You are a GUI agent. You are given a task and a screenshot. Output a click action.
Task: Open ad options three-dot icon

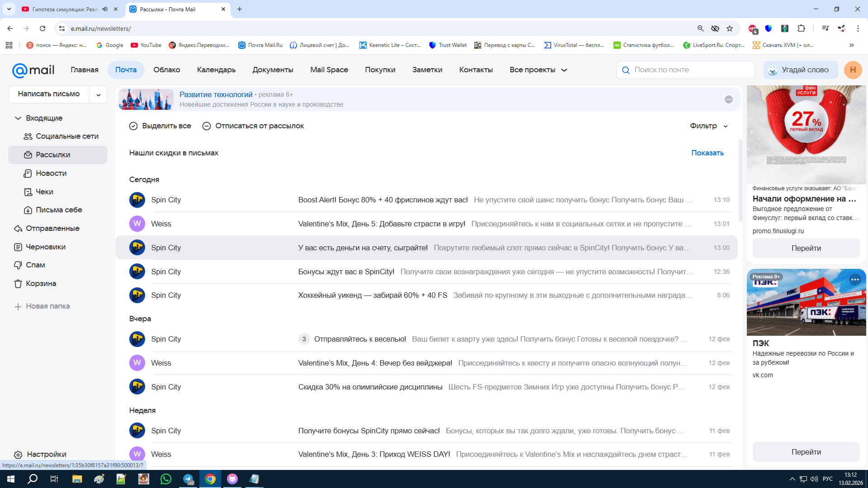tap(728, 99)
